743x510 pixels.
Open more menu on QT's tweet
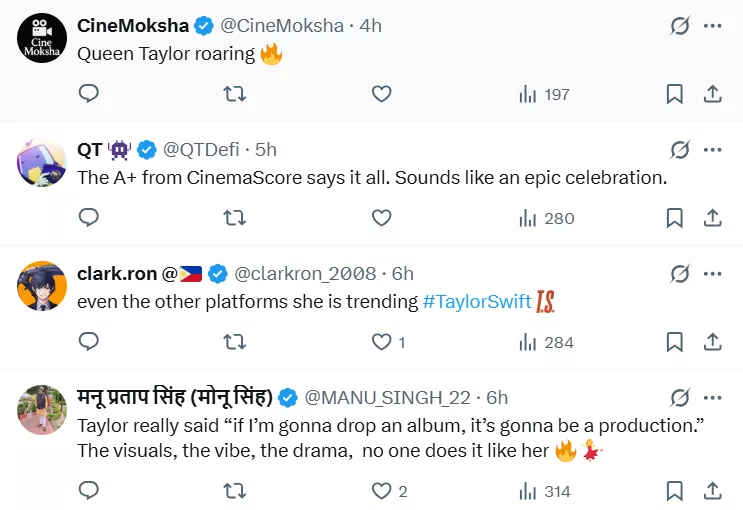713,150
